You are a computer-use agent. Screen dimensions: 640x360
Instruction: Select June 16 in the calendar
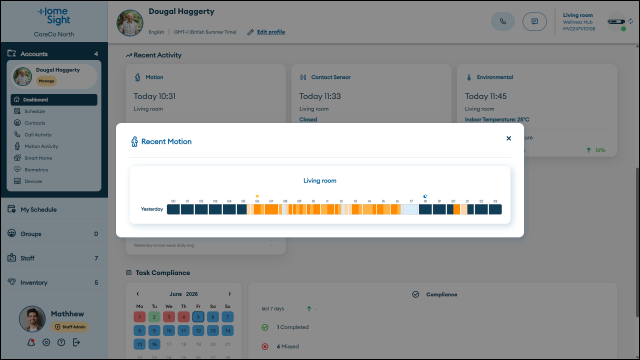click(x=154, y=344)
